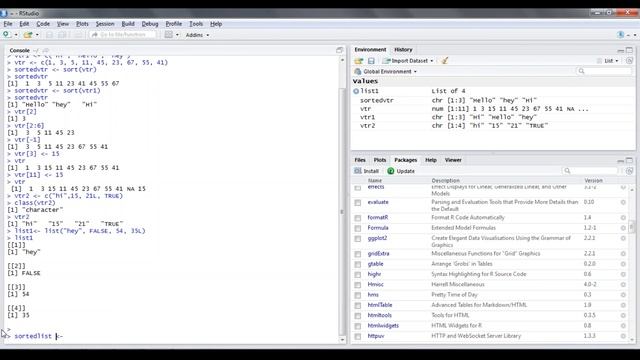Check the highr package checkbox
The width and height of the screenshot is (640, 360).
pyautogui.click(x=358, y=275)
